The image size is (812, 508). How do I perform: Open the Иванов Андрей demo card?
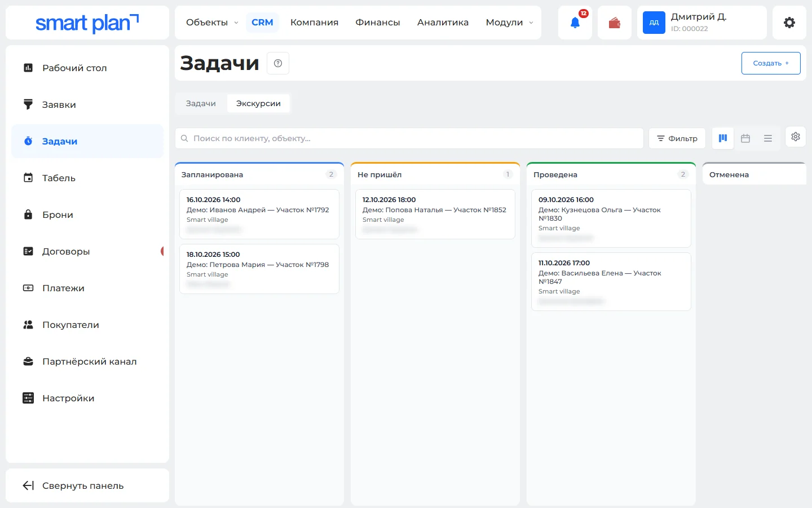pos(259,214)
